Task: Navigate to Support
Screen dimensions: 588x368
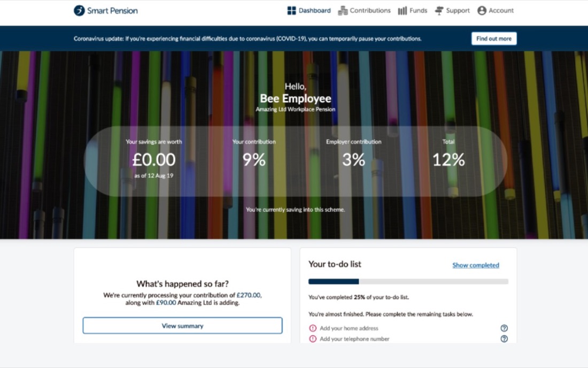Action: (452, 11)
